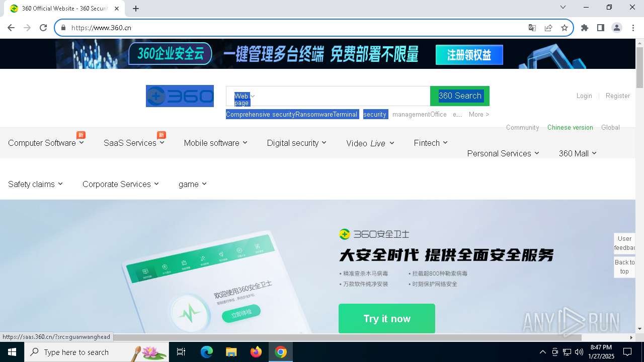Click the 注册领权益 banner button
This screenshot has height=362, width=644.
[469, 55]
